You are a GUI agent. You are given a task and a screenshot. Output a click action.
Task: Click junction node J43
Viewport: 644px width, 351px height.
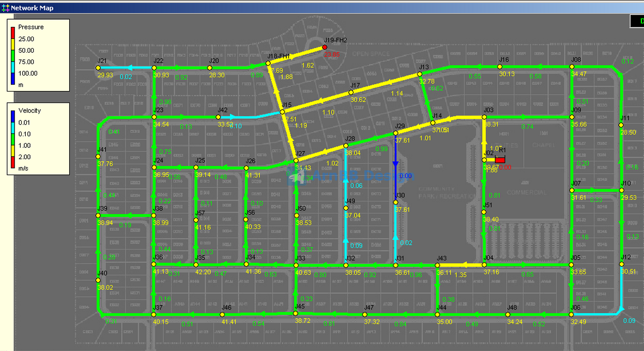437,265
